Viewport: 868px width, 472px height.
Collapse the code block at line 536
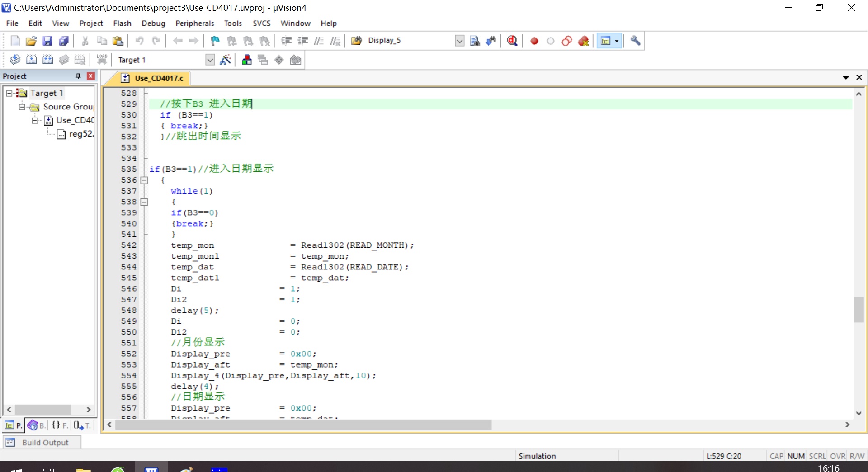click(144, 180)
